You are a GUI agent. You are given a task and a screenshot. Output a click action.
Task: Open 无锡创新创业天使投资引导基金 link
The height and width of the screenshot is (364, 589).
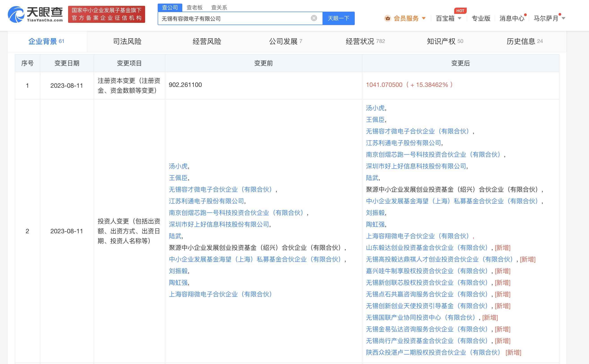[x=427, y=306]
